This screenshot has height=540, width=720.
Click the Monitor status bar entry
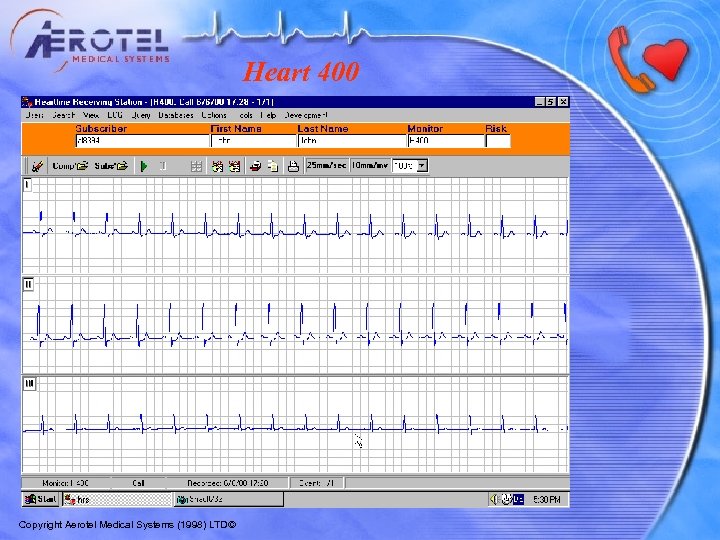(x=66, y=483)
